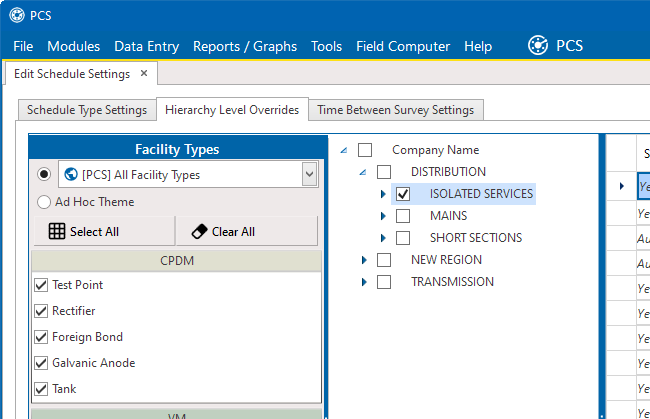Collapse the DISTRIBUTION tree node
Viewport: 650px width, 419px height.
(363, 172)
